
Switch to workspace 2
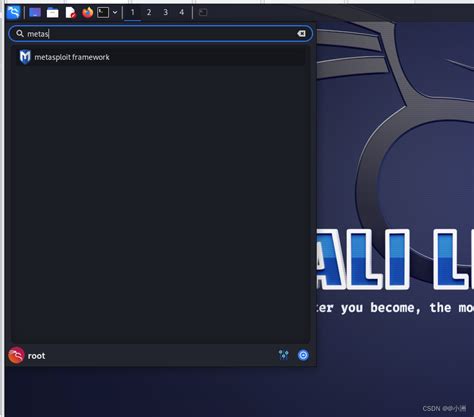[149, 13]
